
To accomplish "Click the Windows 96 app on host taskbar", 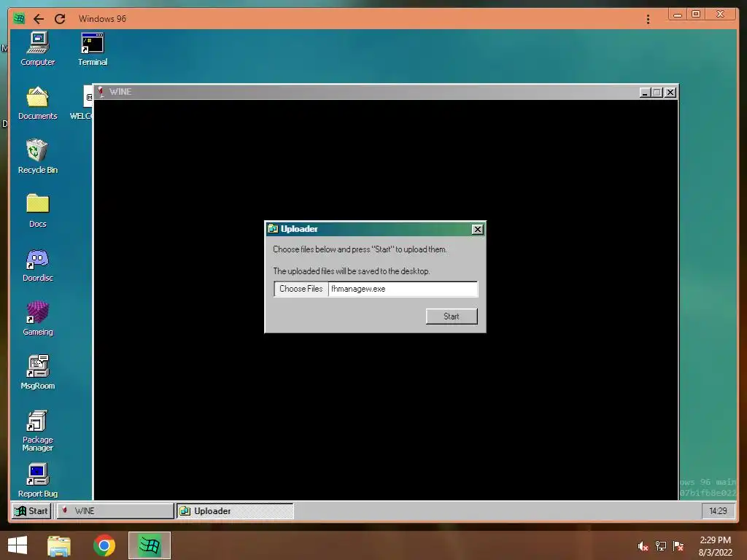I will [150, 545].
